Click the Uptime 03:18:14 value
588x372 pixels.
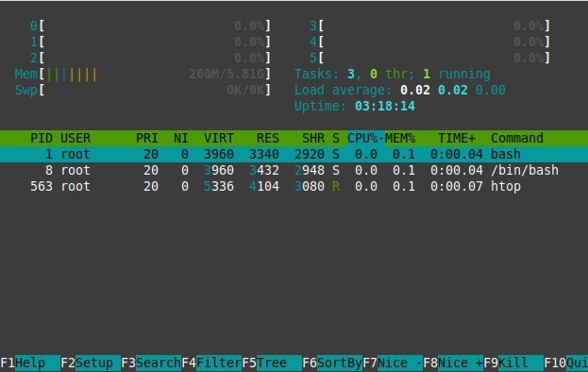pyautogui.click(x=385, y=106)
